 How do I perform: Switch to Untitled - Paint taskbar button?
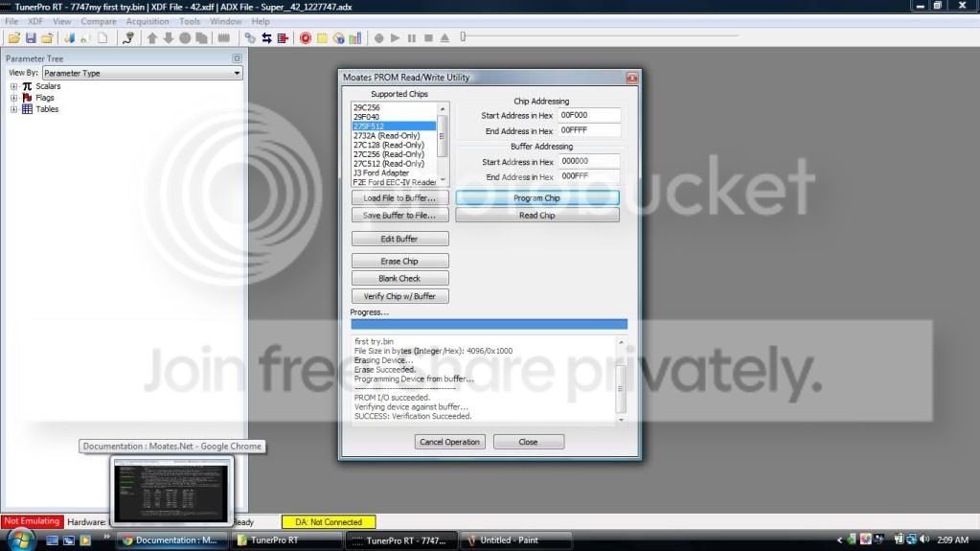tap(517, 540)
